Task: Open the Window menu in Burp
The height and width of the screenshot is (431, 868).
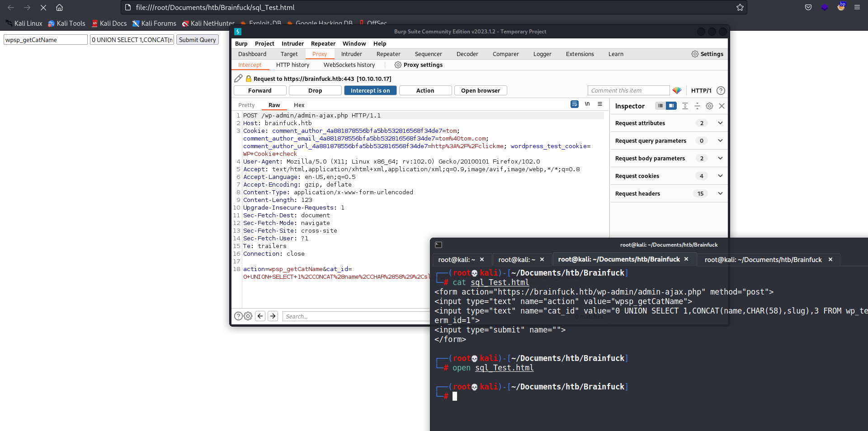Action: [354, 43]
